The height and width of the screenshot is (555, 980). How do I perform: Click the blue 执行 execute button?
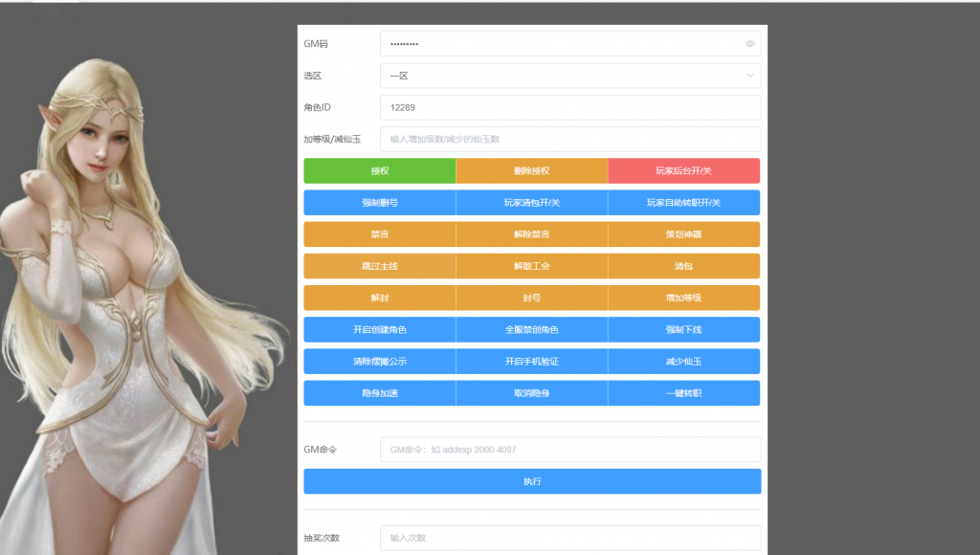531,481
